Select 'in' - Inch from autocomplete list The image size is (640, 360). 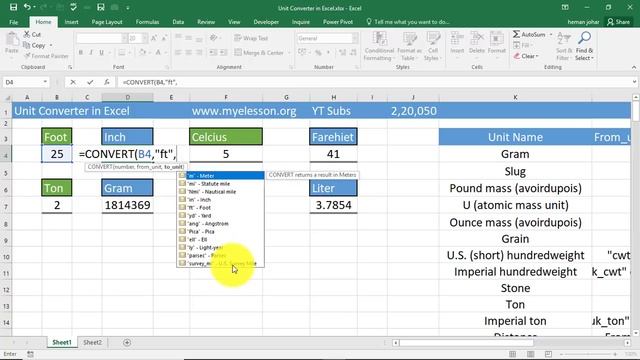pyautogui.click(x=221, y=200)
